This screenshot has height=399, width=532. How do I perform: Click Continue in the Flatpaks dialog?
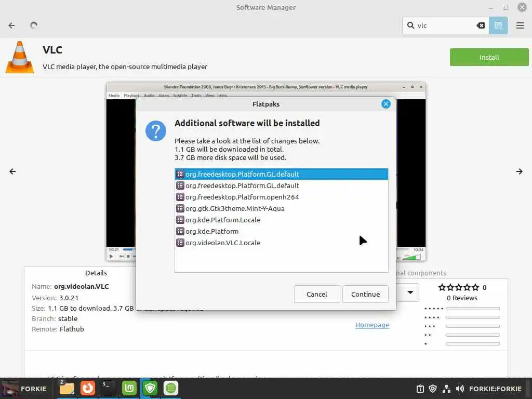click(365, 294)
